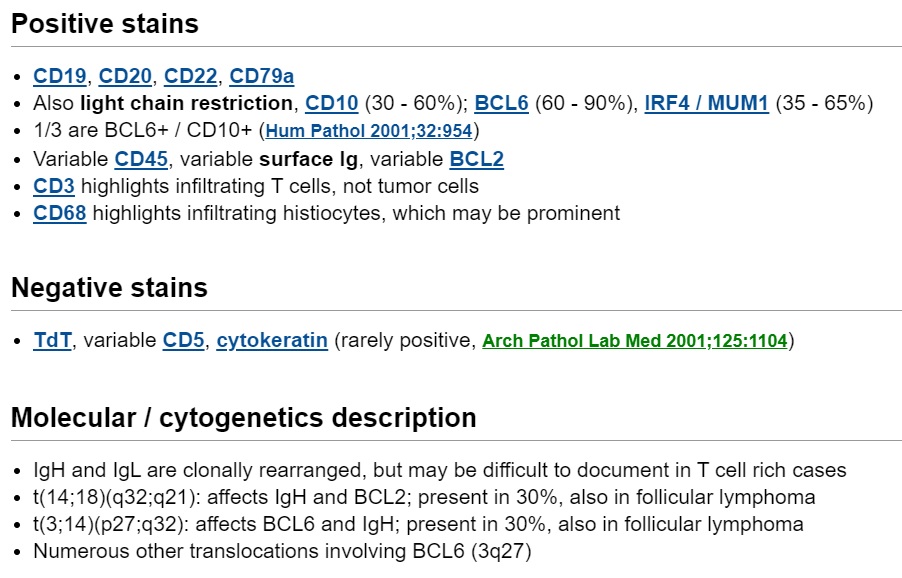Open the BCL2 link
This screenshot has width=902, height=578.
pos(476,159)
